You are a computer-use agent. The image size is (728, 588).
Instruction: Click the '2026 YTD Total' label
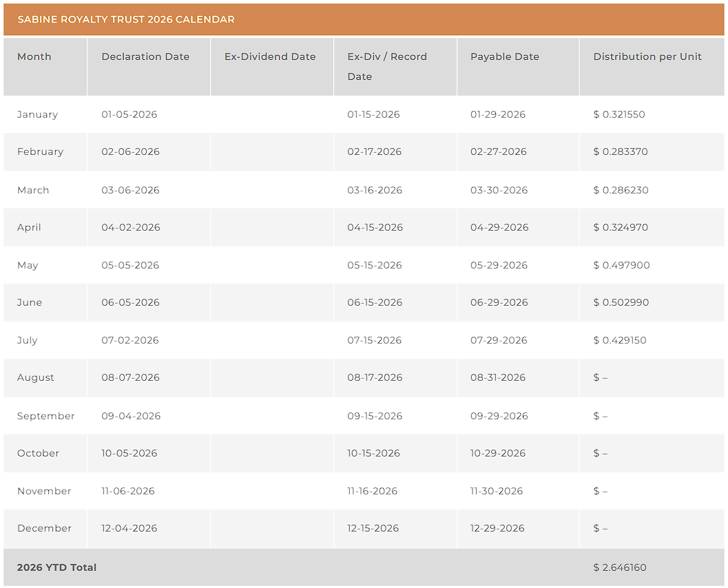tap(56, 567)
